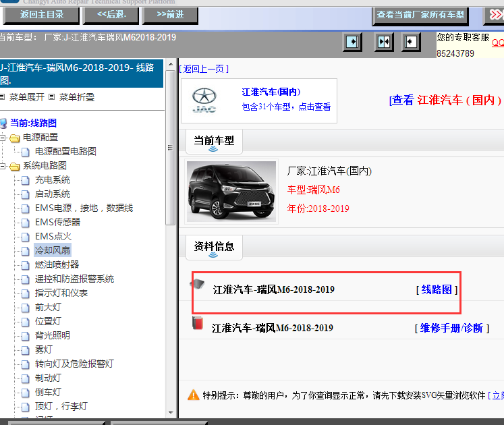Open the 顶灯，行李灯 diagram
The width and height of the screenshot is (504, 425).
click(x=61, y=405)
